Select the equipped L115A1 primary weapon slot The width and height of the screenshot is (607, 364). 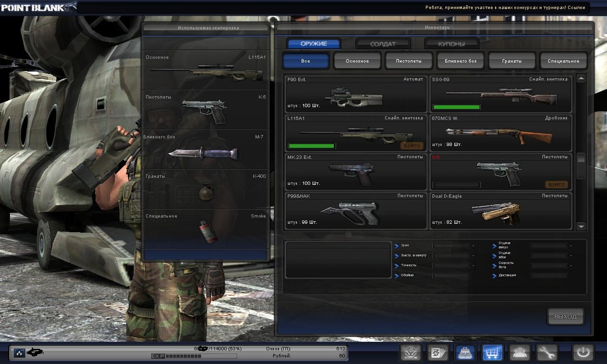click(206, 70)
